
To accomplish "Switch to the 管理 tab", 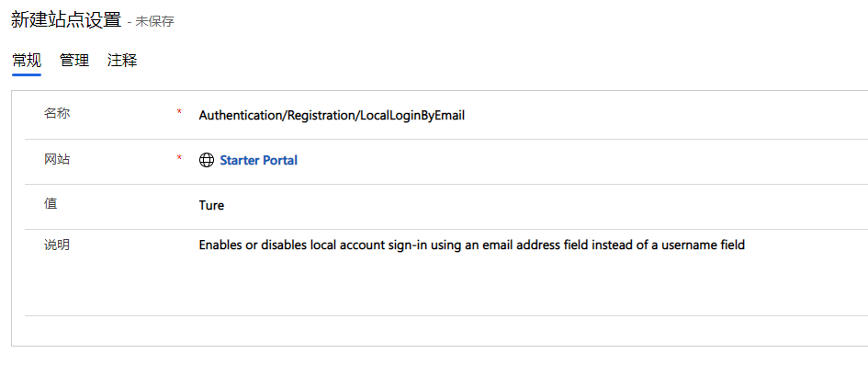I will click(x=74, y=61).
